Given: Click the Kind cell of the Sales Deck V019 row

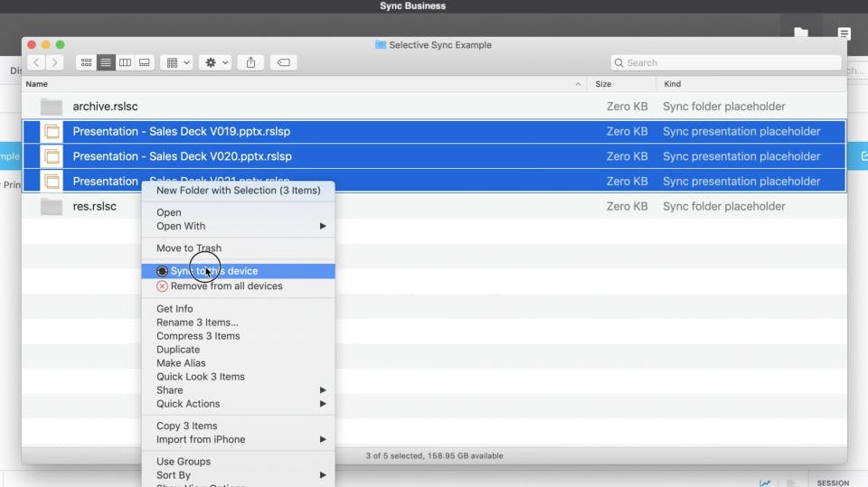Looking at the screenshot, I should (741, 131).
